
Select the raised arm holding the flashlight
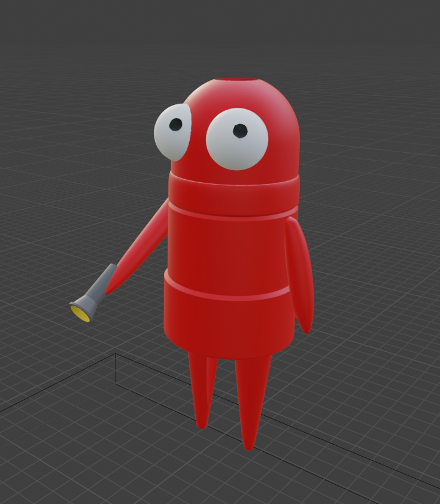(139, 246)
